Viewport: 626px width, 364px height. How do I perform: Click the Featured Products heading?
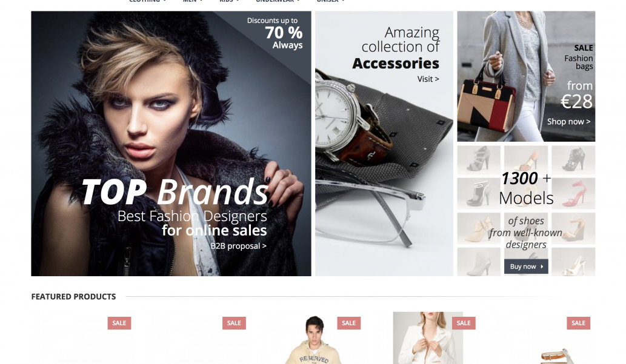73,297
